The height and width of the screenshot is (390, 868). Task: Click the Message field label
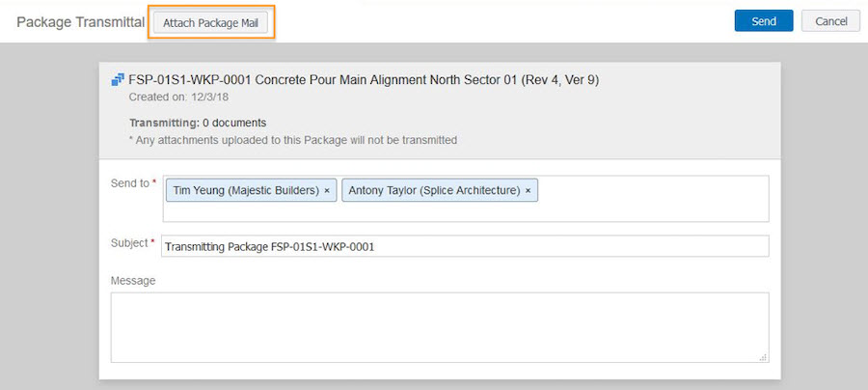pyautogui.click(x=133, y=281)
